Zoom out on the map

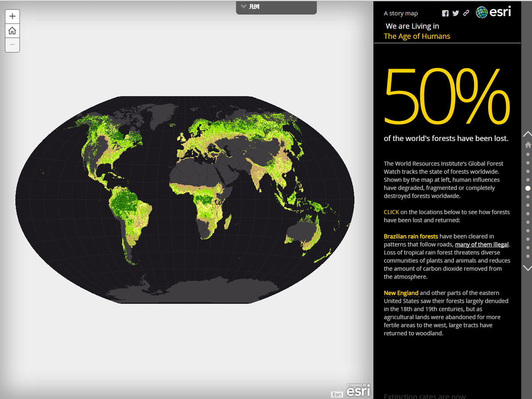click(x=12, y=44)
